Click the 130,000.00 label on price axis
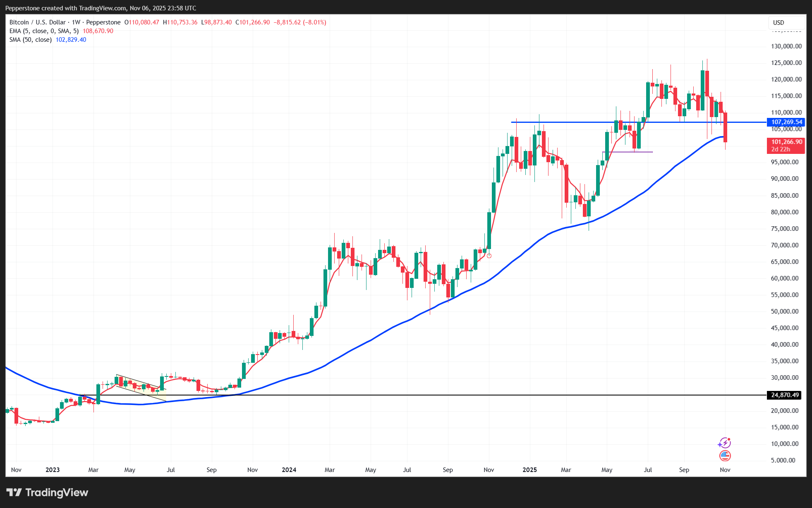This screenshot has height=508, width=812. point(786,46)
